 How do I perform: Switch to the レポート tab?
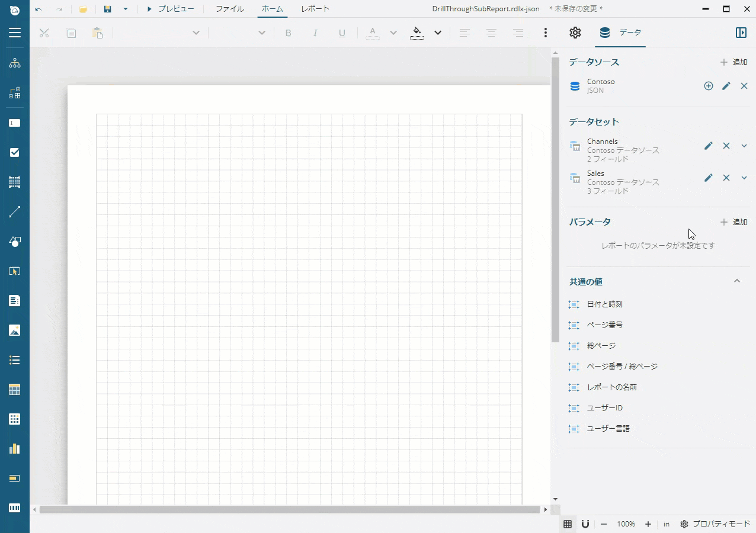pos(315,9)
